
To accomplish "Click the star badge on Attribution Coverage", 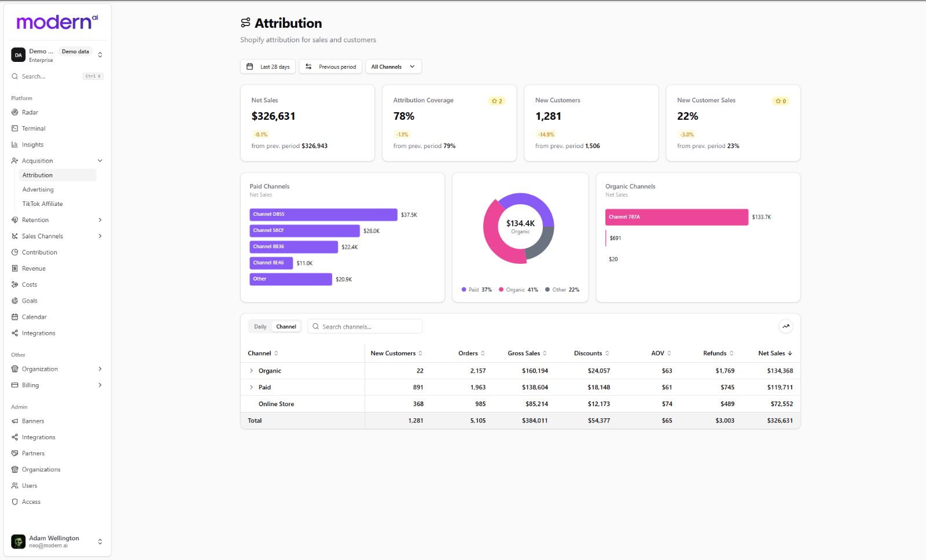I will tap(497, 101).
